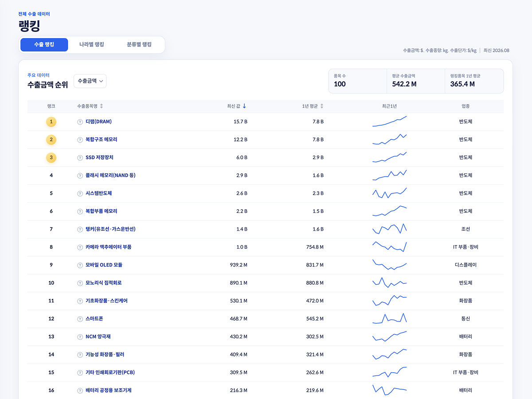This screenshot has height=399, width=532.
Task: Click the 조선 industry cell
Action: tap(465, 229)
